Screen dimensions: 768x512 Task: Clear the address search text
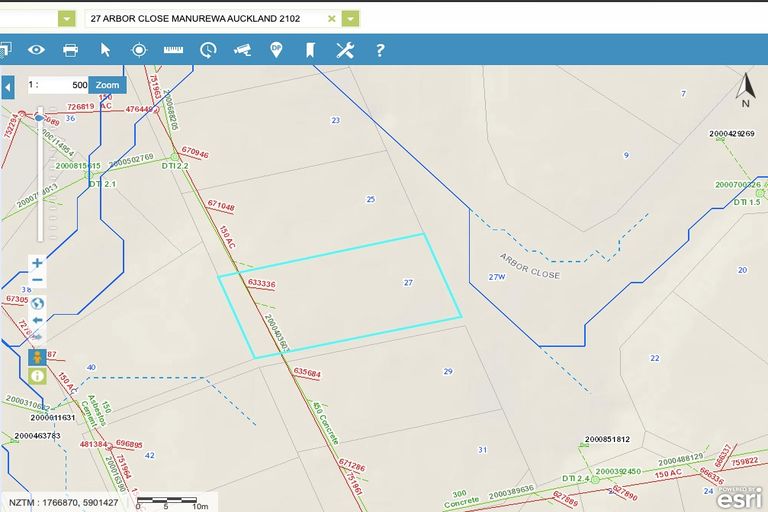[332, 19]
